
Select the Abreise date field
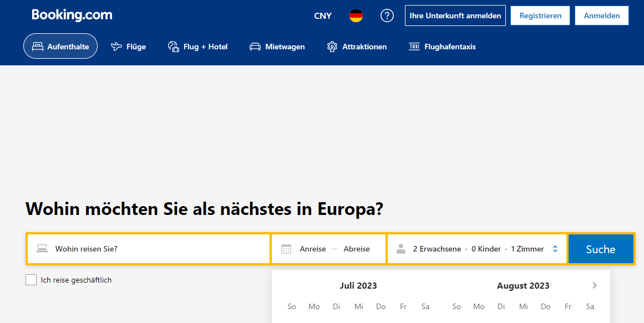tap(357, 249)
